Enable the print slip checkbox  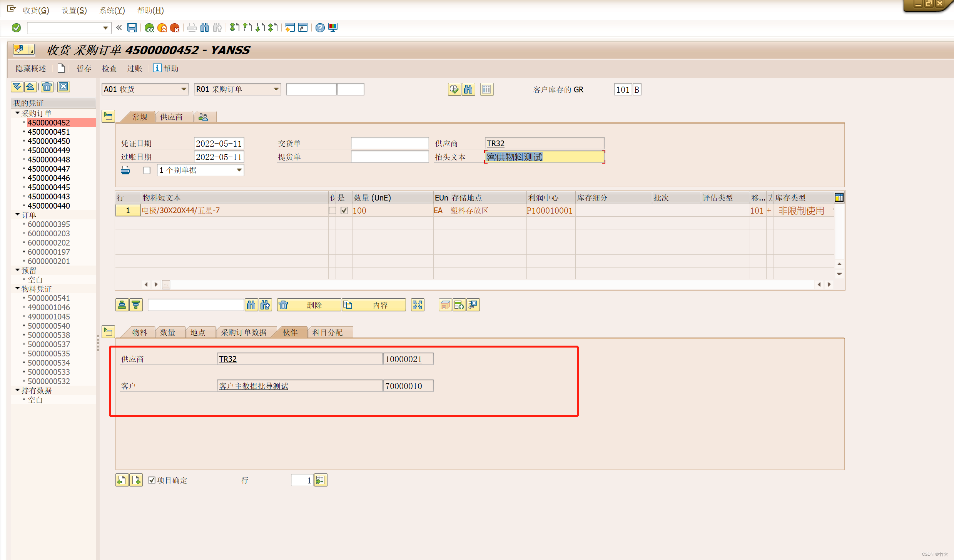click(x=147, y=170)
